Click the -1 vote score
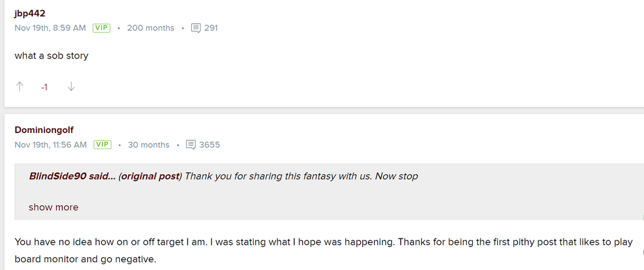 point(44,87)
